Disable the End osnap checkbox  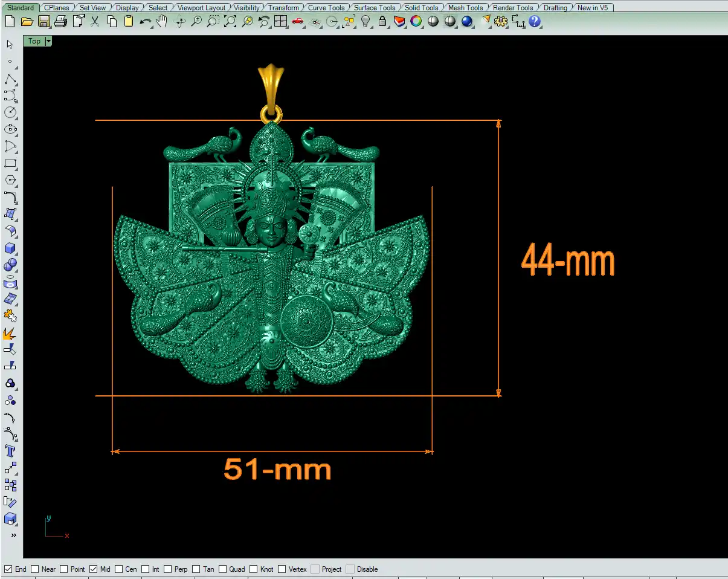click(8, 569)
